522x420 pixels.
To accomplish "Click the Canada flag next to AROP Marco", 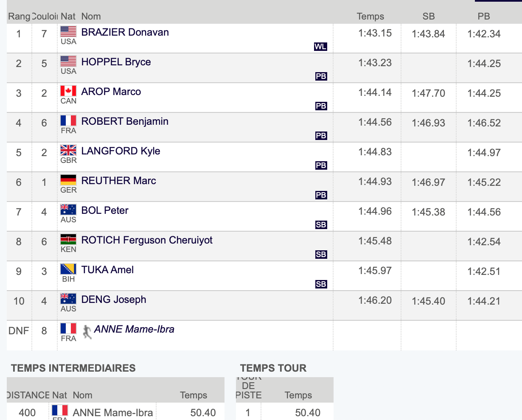I will click(x=68, y=91).
